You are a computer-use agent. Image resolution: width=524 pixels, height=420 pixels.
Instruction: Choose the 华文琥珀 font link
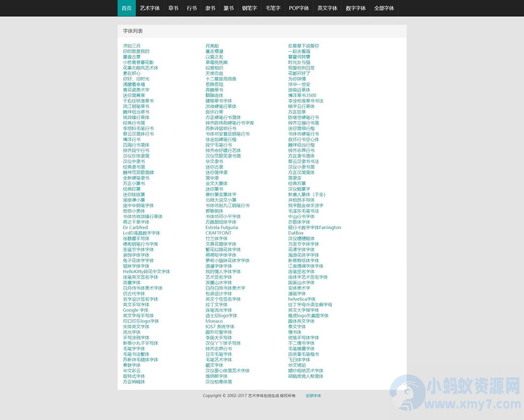297,365
